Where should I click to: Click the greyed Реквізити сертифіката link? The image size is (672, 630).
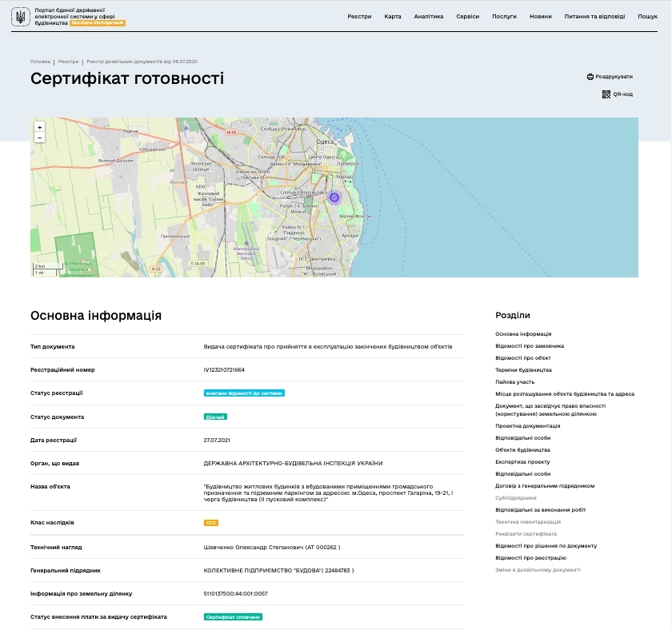[x=526, y=534]
